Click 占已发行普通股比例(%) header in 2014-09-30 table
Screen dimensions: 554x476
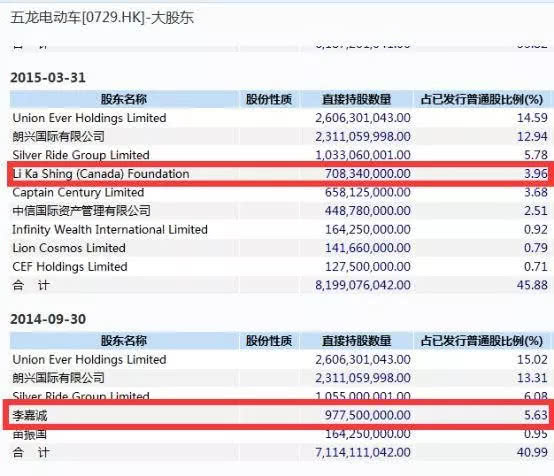click(x=482, y=341)
